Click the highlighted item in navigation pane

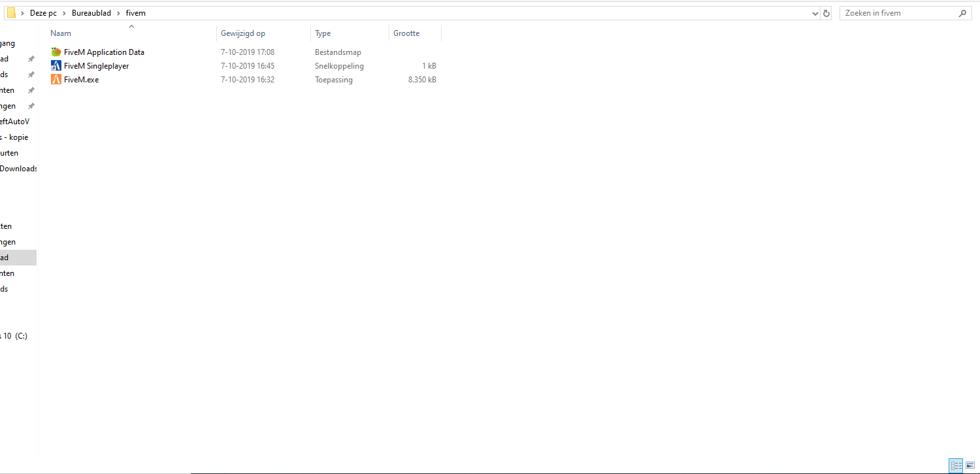point(18,258)
